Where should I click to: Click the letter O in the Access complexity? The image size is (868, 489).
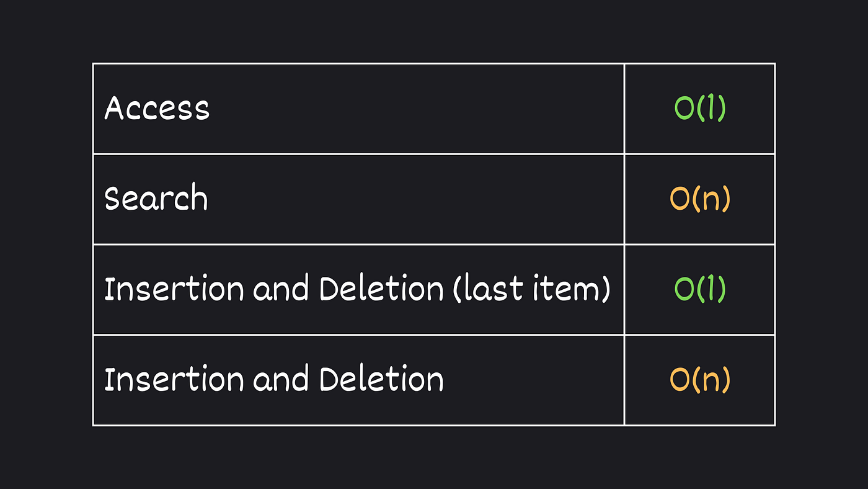pyautogui.click(x=684, y=109)
